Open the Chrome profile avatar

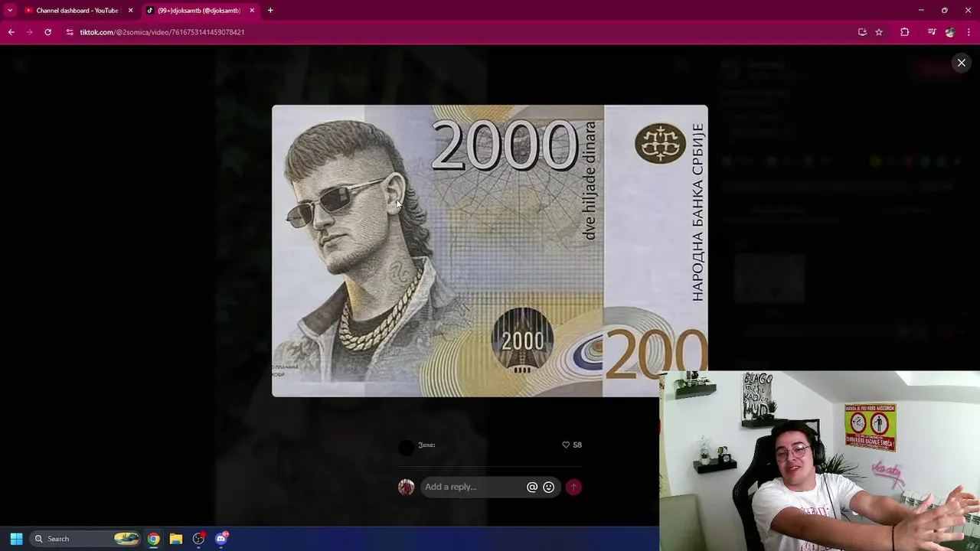[950, 32]
